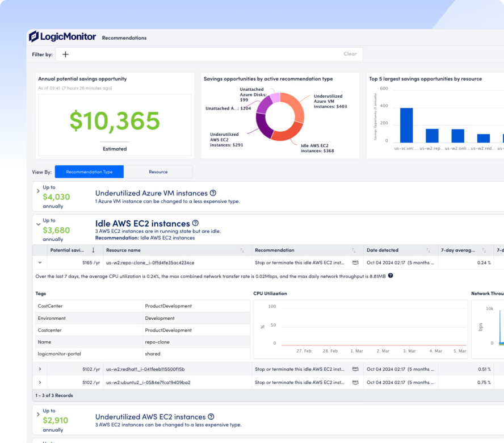Click the us-sc:vm bar in chart

(406, 125)
